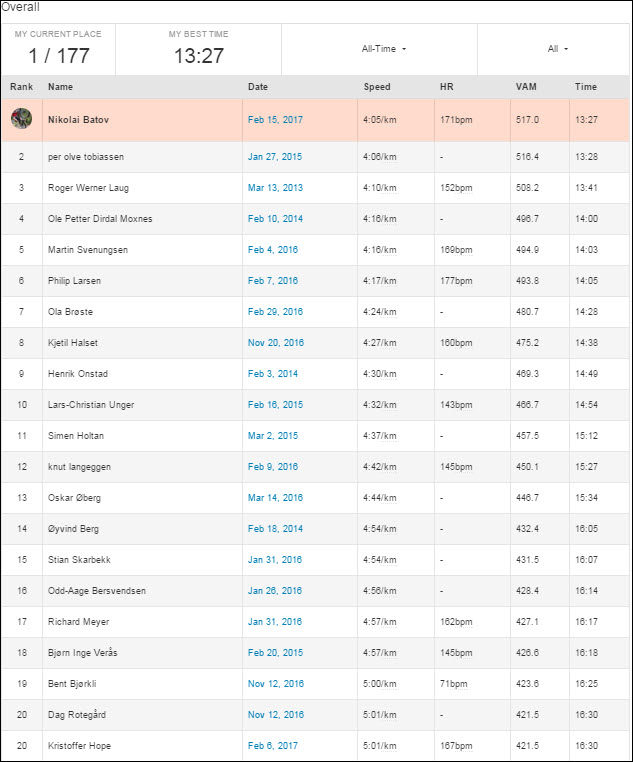Click the Roger Werner Laug name
633x762 pixels.
point(88,188)
